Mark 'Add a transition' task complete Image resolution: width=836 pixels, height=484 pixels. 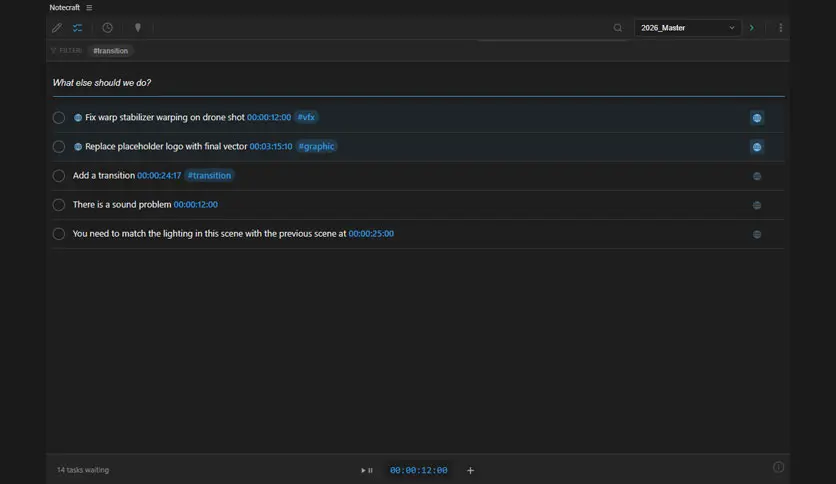click(59, 176)
